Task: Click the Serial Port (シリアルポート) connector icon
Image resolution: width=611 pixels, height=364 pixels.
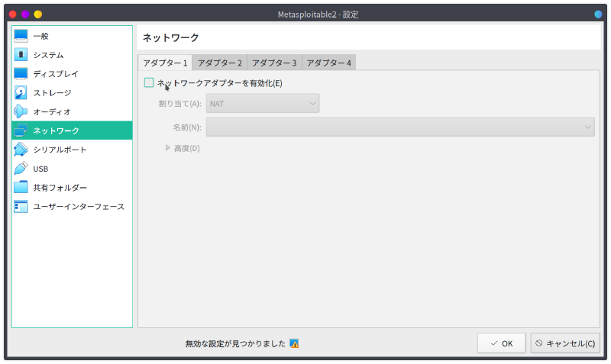Action: click(21, 150)
